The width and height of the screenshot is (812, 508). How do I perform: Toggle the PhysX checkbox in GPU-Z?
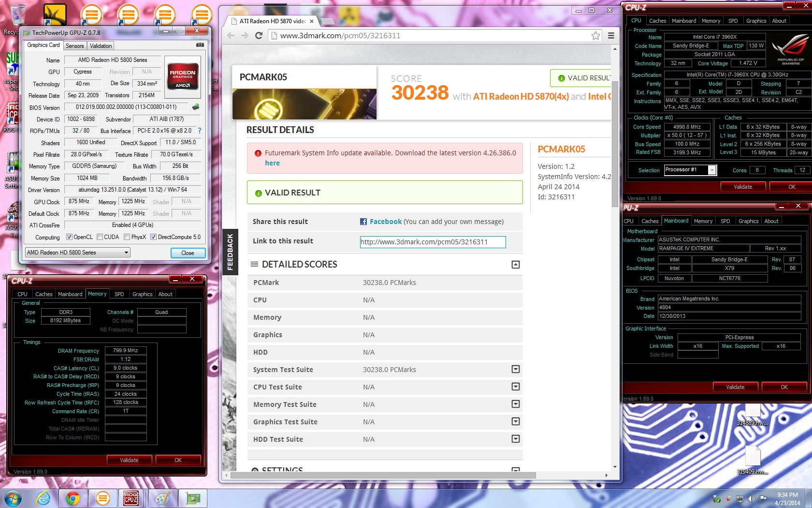tap(127, 237)
